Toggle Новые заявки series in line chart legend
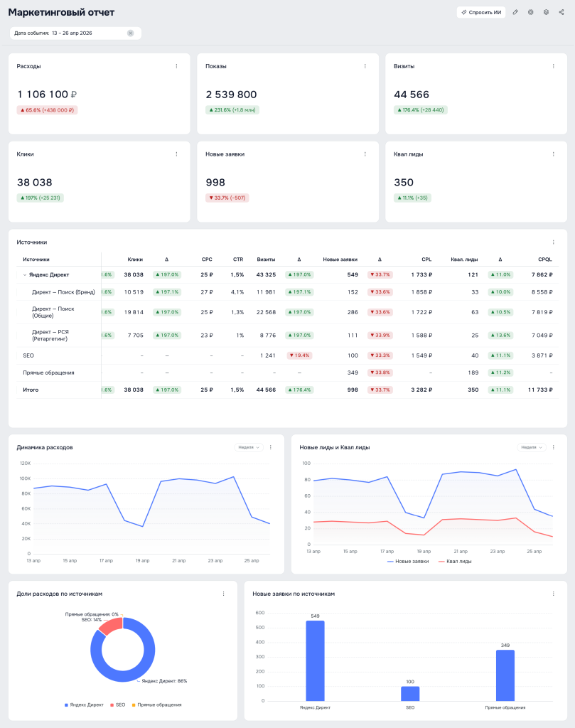575x728 pixels. click(x=409, y=562)
